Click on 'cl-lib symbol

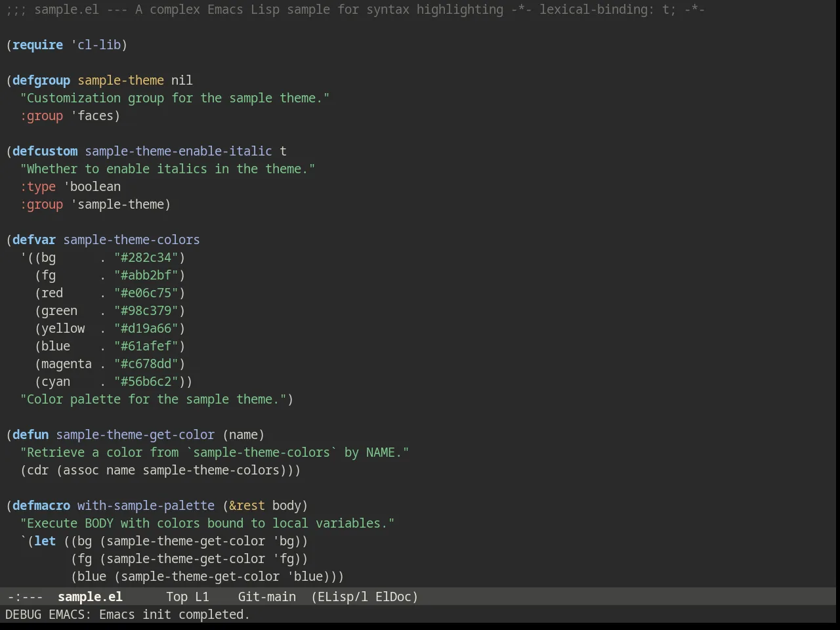point(96,45)
